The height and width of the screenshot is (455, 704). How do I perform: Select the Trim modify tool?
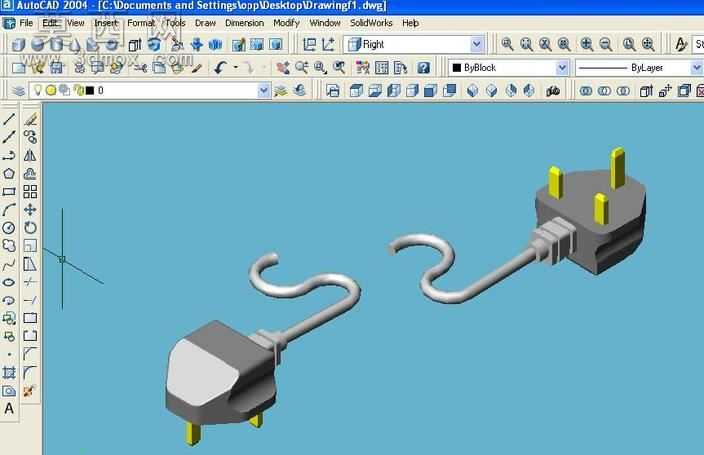click(30, 282)
